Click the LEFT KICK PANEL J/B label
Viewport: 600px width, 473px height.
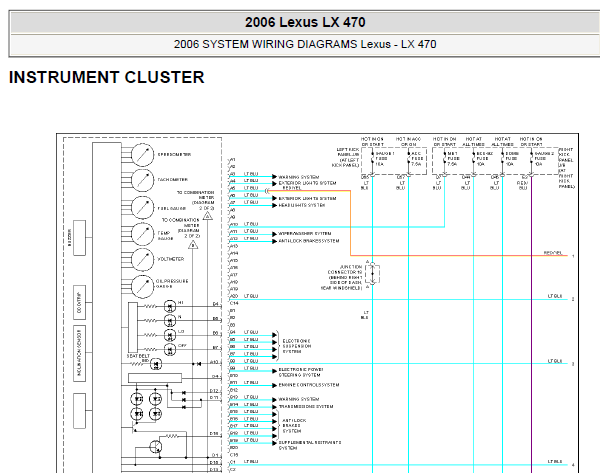[x=346, y=158]
